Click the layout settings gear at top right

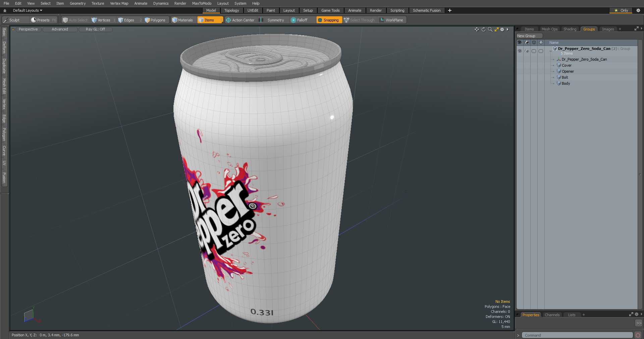638,10
